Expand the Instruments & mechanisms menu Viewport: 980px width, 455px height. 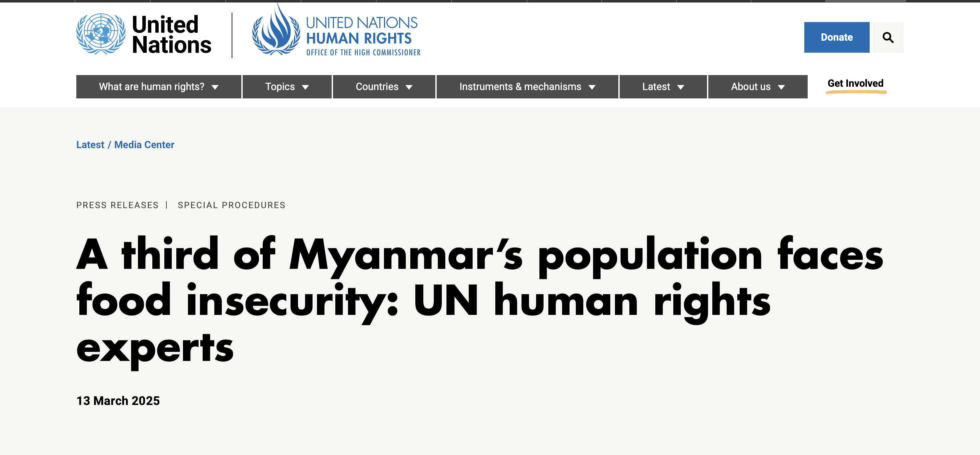[x=527, y=87]
